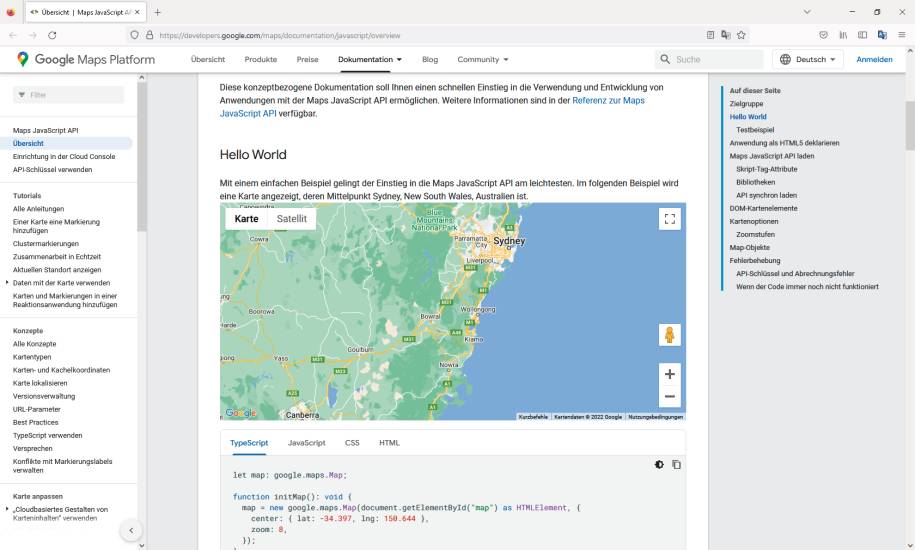Image resolution: width=915 pixels, height=550 pixels.
Task: Zoom out the map with minus
Action: (x=670, y=397)
